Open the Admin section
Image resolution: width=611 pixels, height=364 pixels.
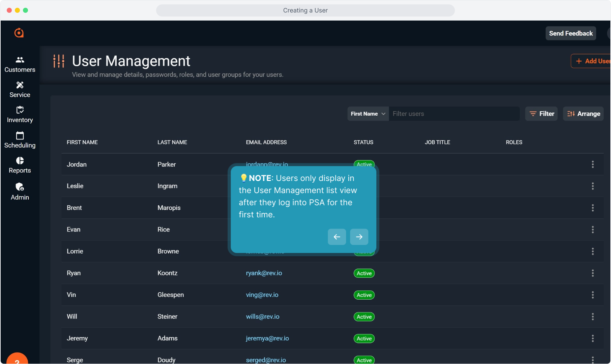[20, 191]
